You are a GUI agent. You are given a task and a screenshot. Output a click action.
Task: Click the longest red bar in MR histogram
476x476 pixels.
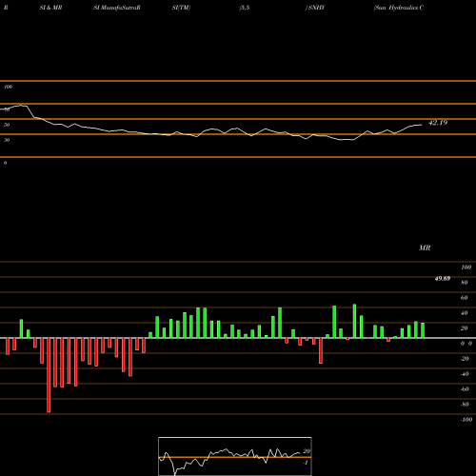49,375
